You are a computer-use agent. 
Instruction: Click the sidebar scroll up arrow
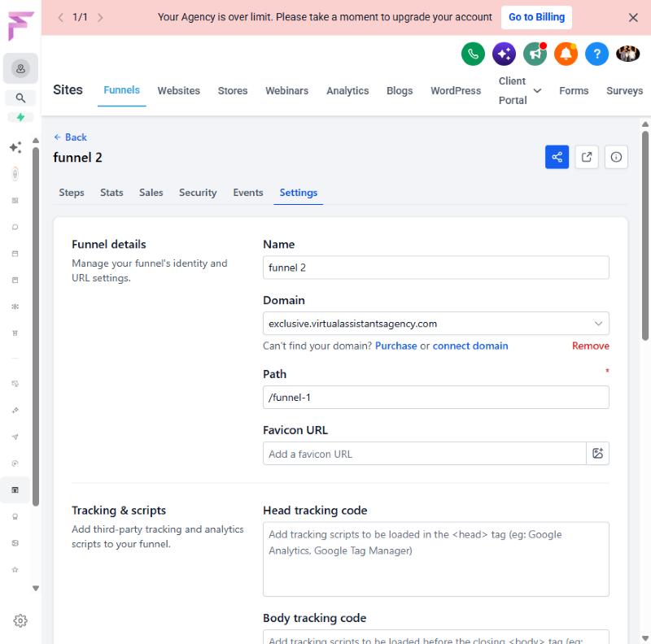coord(36,140)
